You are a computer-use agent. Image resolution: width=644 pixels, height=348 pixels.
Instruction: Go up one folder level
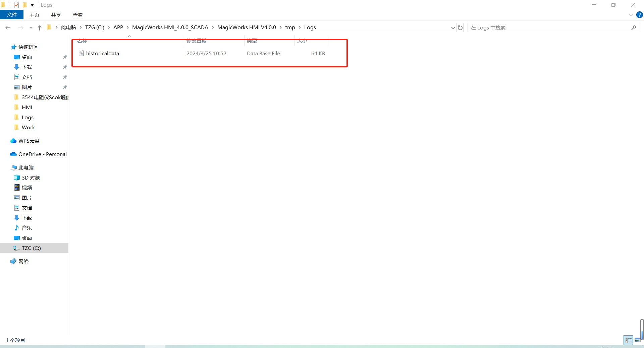(x=40, y=28)
